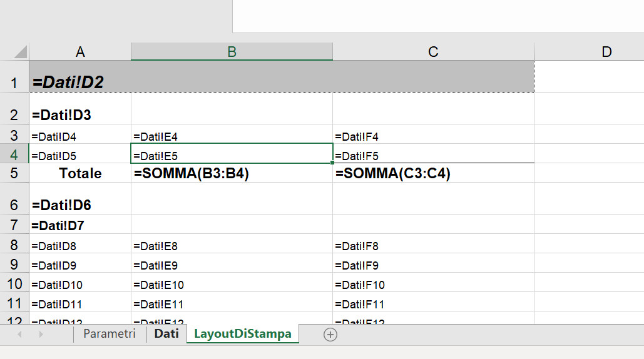
Task: Click the cell containing =SOMMA(C3:C4)
Action: (x=433, y=173)
